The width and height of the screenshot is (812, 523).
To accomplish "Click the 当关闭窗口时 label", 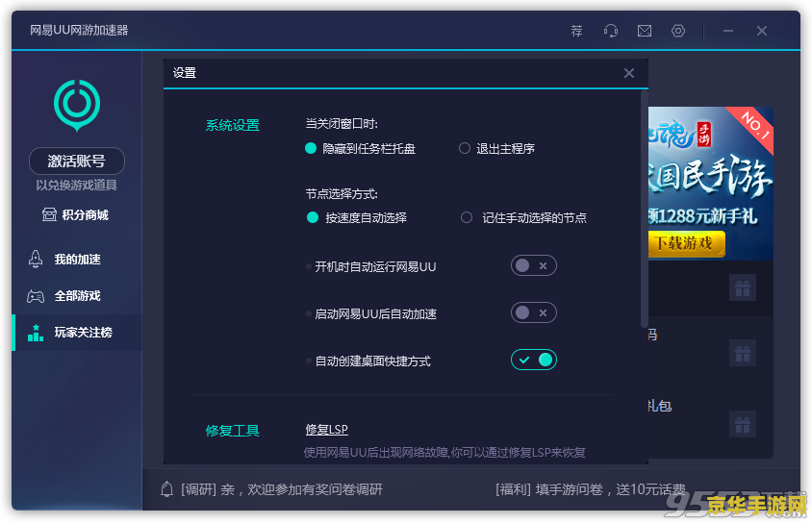I will coord(342,124).
